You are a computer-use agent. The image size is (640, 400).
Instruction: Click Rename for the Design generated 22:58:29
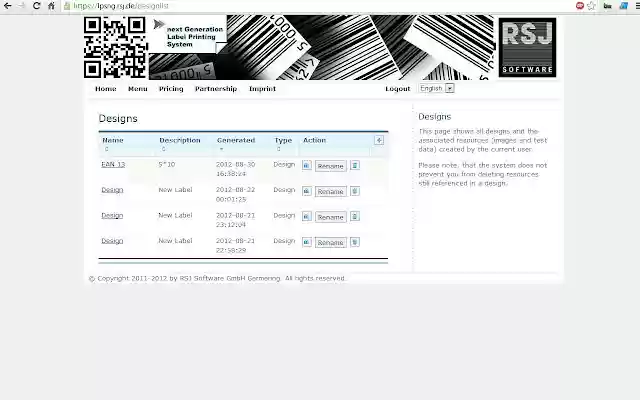click(x=331, y=242)
